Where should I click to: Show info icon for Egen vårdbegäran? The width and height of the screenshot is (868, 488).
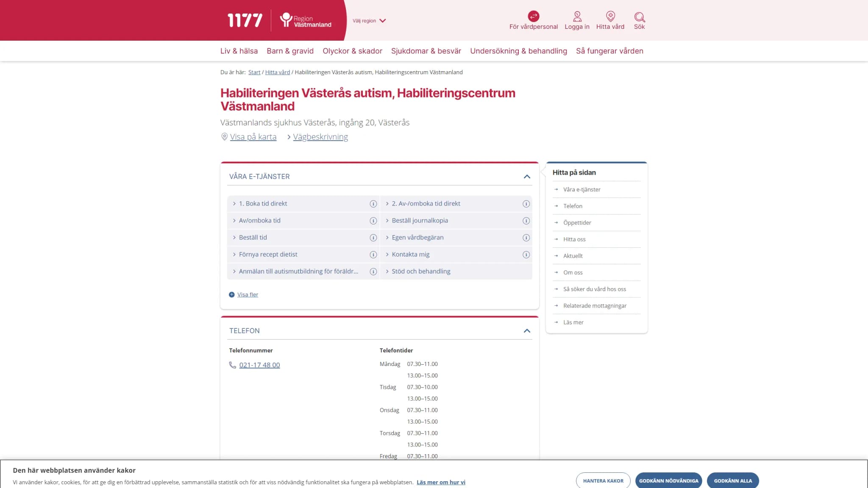pos(526,238)
